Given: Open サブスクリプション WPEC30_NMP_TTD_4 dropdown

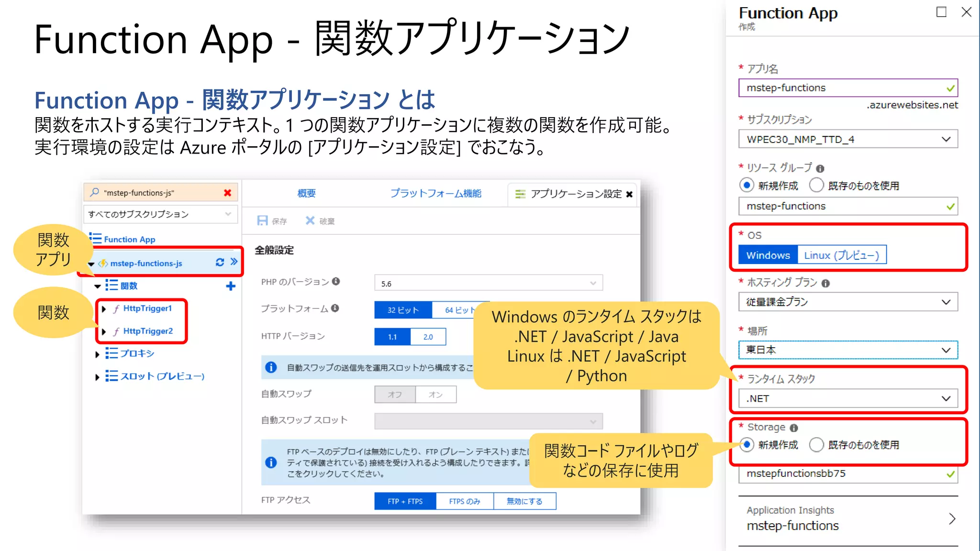Looking at the screenshot, I should tap(848, 139).
